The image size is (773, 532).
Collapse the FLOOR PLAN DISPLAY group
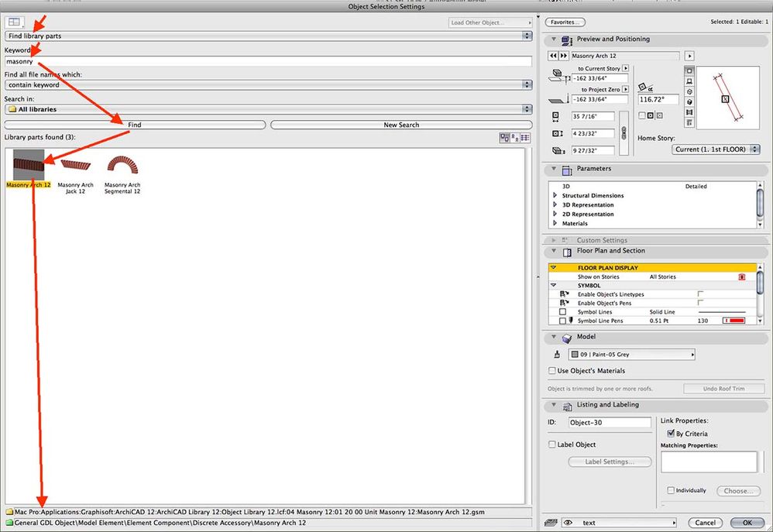pyautogui.click(x=554, y=268)
